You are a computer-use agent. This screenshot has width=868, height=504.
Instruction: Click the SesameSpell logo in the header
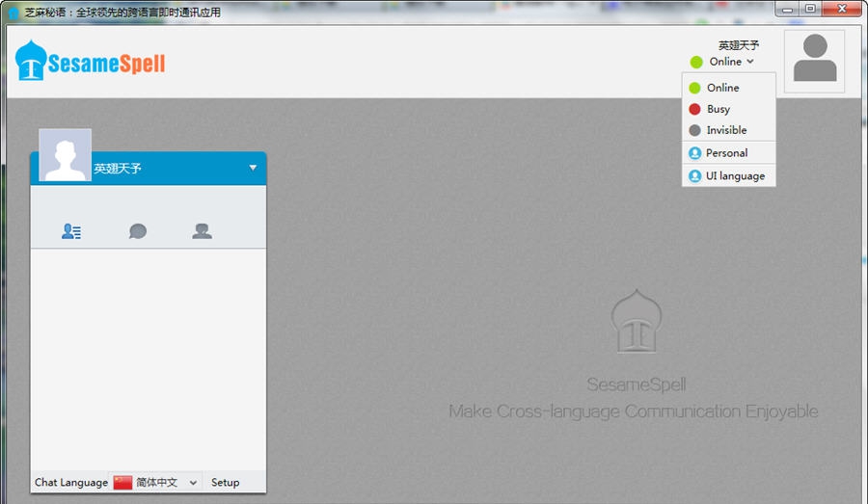coord(91,61)
